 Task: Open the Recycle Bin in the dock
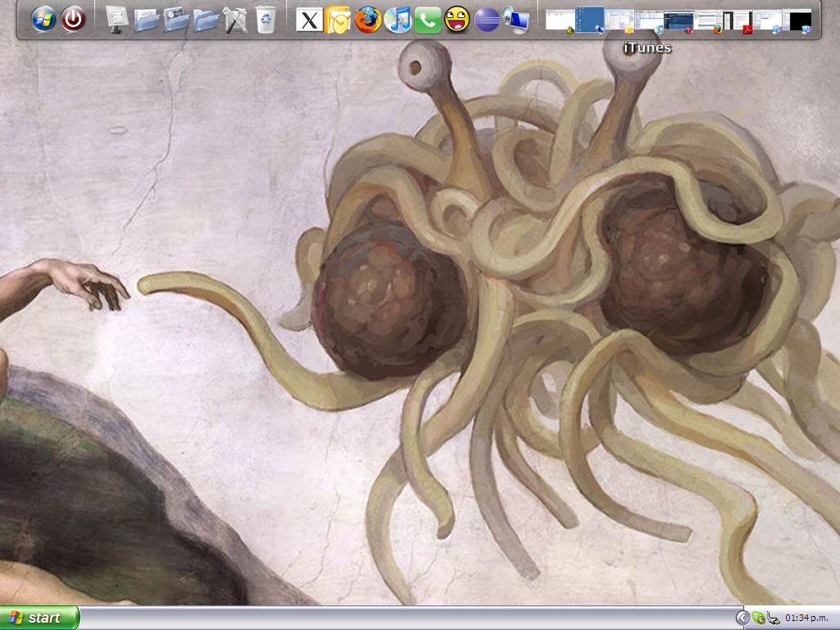click(266, 20)
